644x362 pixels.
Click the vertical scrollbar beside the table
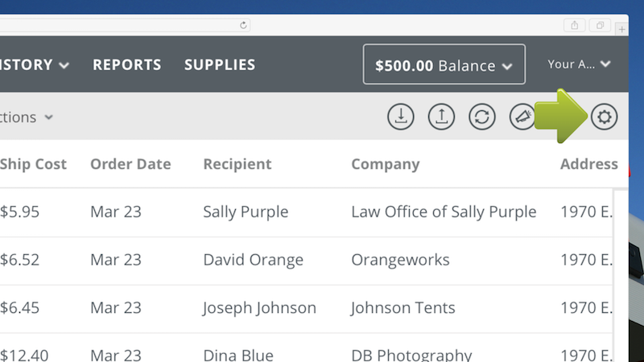tap(621, 275)
